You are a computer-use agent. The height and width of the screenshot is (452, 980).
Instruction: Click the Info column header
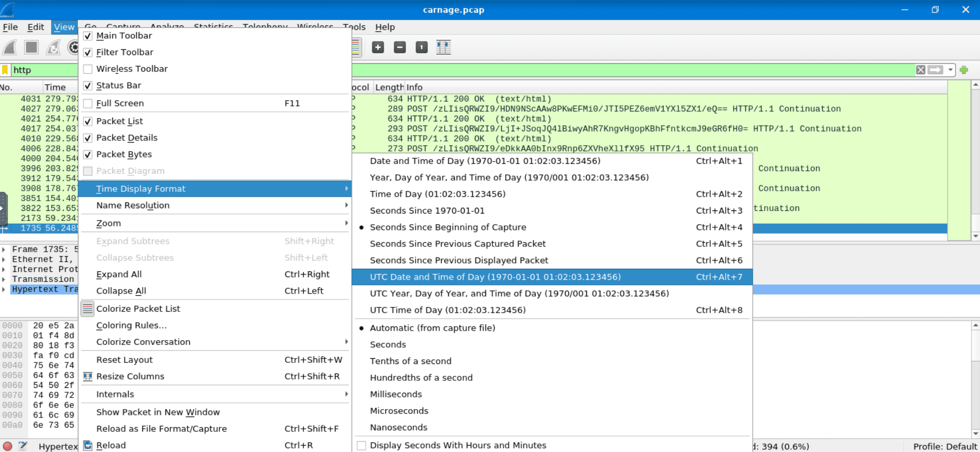(676, 87)
